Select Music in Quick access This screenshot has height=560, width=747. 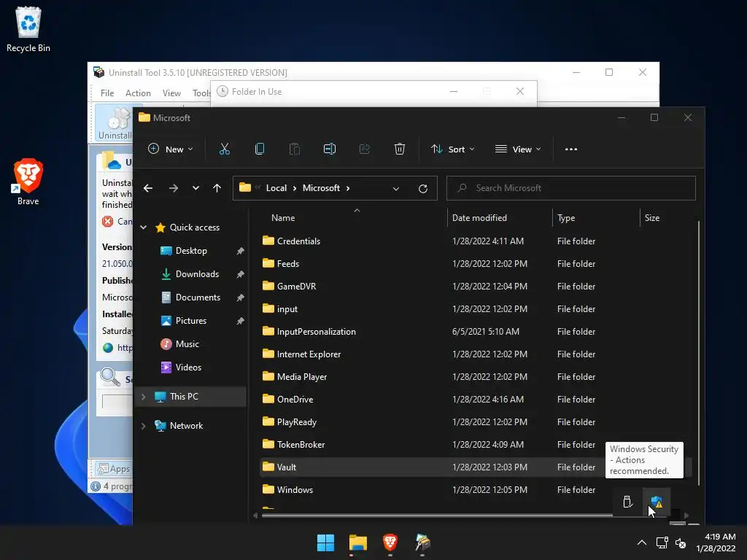pyautogui.click(x=187, y=344)
